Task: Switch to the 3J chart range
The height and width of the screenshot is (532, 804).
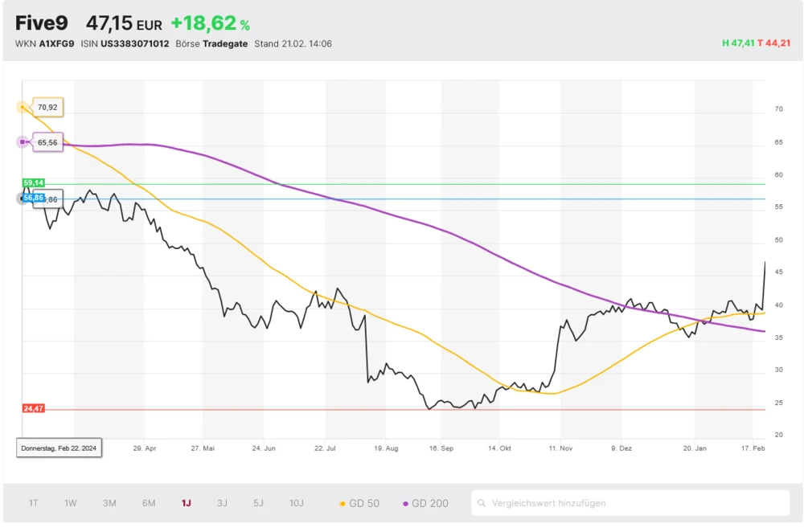Action: pyautogui.click(x=222, y=503)
